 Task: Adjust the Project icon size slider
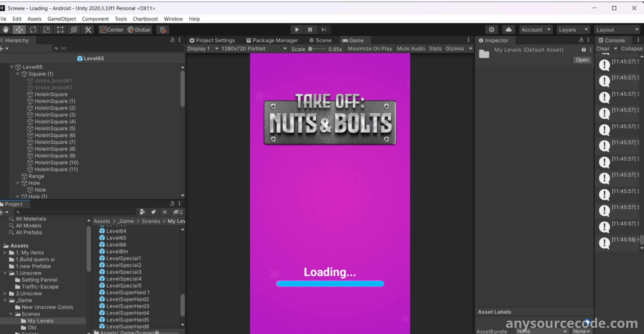(x=168, y=332)
